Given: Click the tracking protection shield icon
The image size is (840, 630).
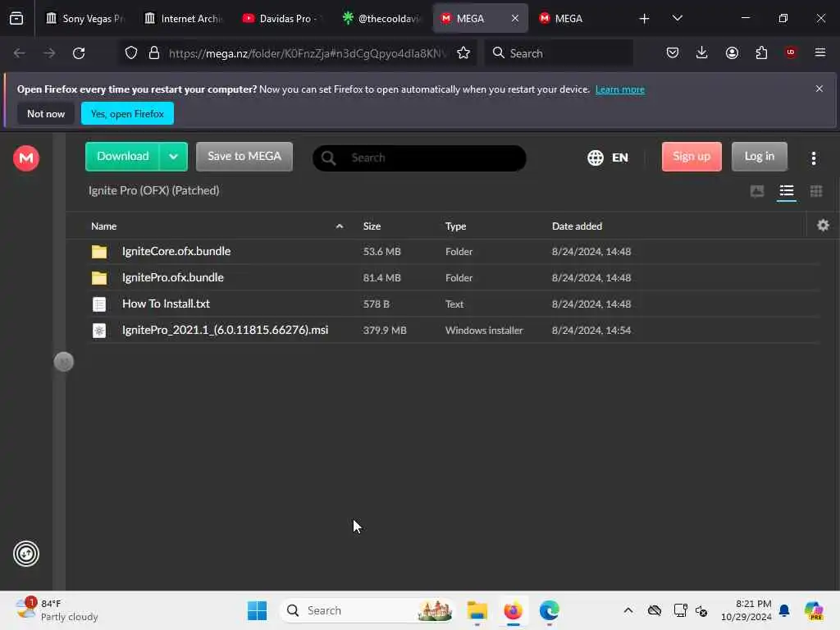Looking at the screenshot, I should pyautogui.click(x=131, y=53).
